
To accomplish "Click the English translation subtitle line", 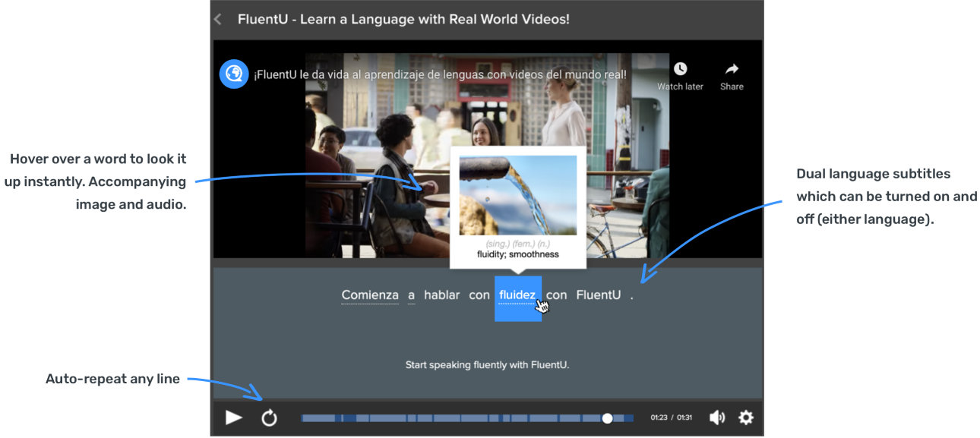I will pyautogui.click(x=487, y=365).
